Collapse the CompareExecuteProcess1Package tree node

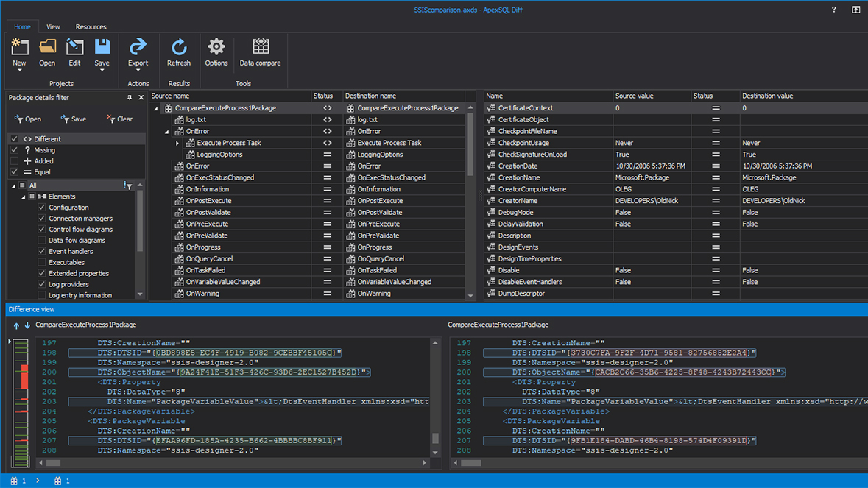coord(156,107)
